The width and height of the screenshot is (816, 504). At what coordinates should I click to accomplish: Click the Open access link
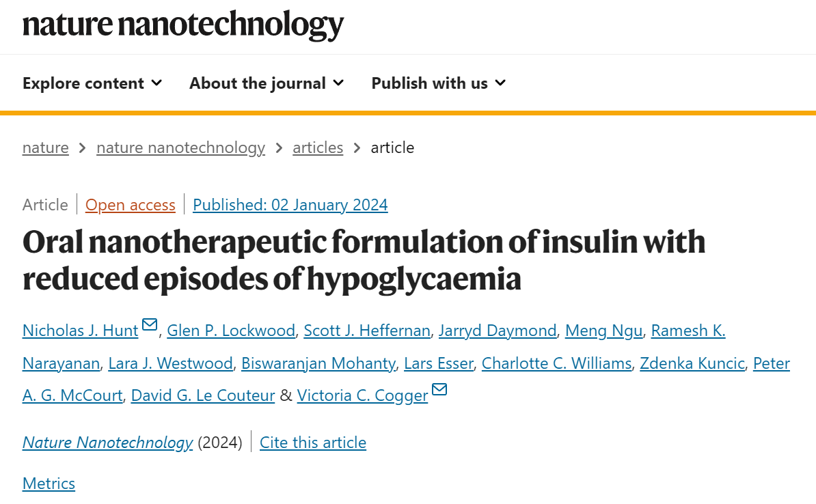coord(130,205)
